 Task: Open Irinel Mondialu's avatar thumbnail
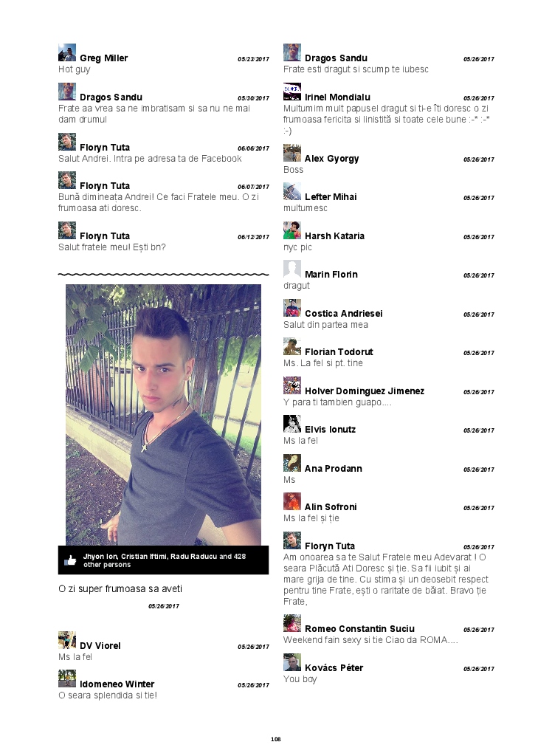(x=292, y=92)
